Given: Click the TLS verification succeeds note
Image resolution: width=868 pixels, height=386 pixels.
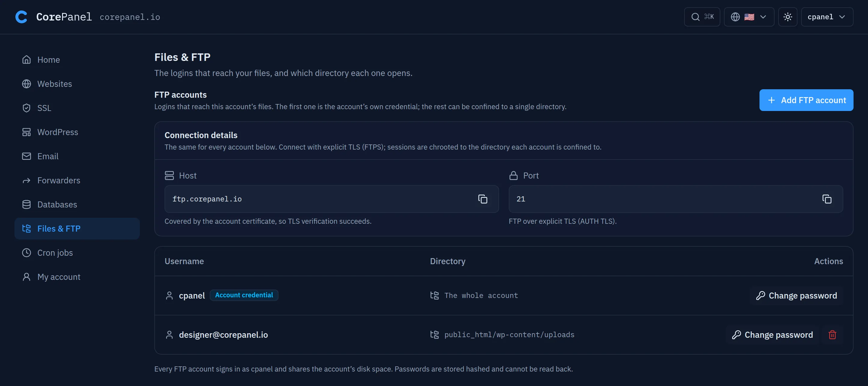Looking at the screenshot, I should pos(268,221).
